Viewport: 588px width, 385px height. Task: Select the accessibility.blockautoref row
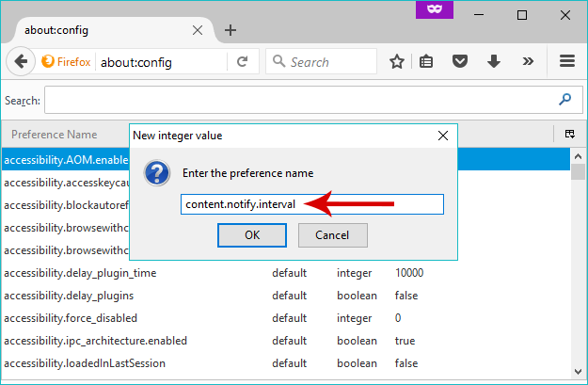click(x=66, y=205)
